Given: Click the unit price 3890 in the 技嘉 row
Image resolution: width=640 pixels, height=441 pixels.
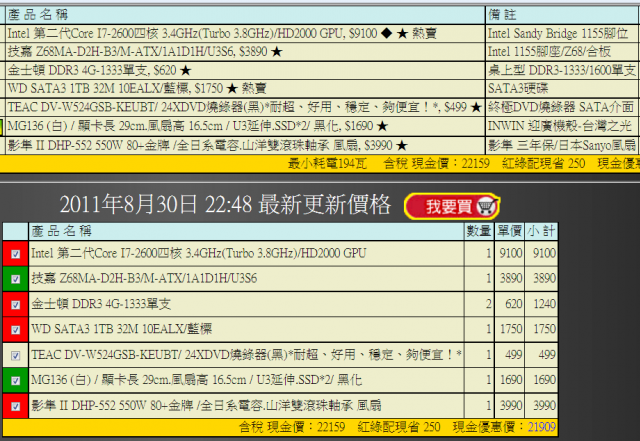Looking at the screenshot, I should (x=511, y=279).
